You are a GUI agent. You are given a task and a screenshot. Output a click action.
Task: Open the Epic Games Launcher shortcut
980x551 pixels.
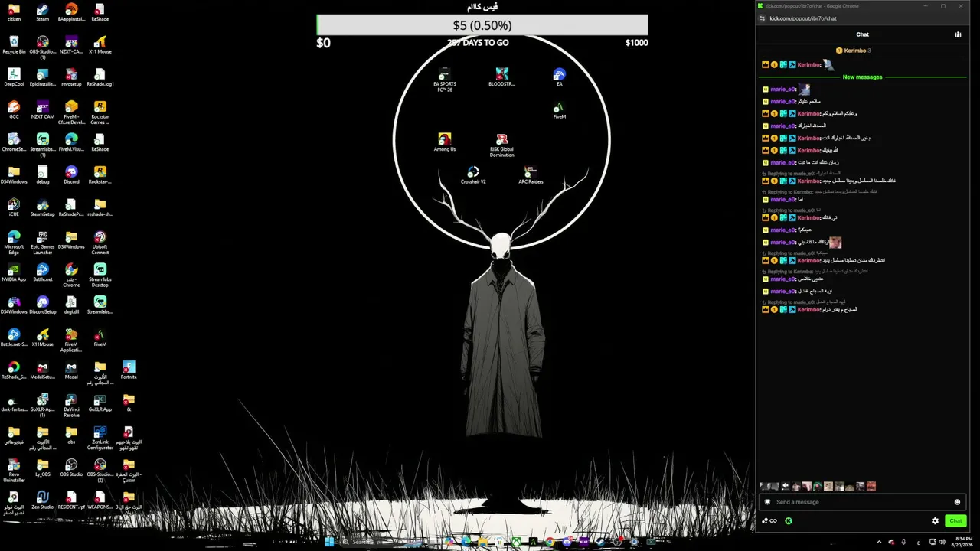click(43, 243)
